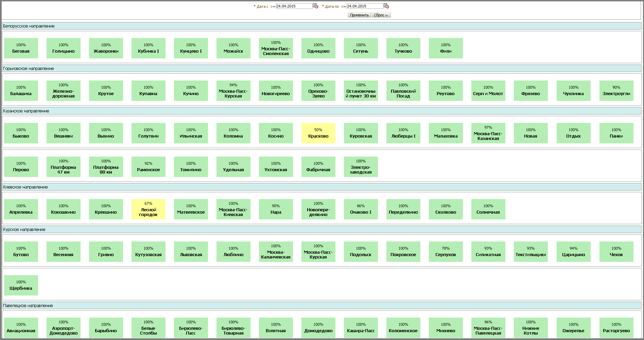Click the 94% Москва-Пасс-Курская tile in Горьковское
This screenshot has height=340, width=644.
tap(233, 91)
